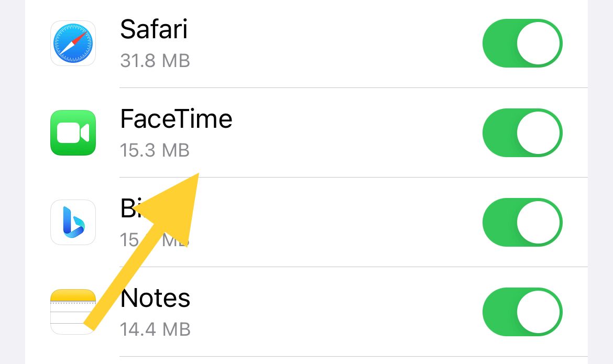Click the Notes app name label
Screen dimensions: 613x364
pos(155,298)
